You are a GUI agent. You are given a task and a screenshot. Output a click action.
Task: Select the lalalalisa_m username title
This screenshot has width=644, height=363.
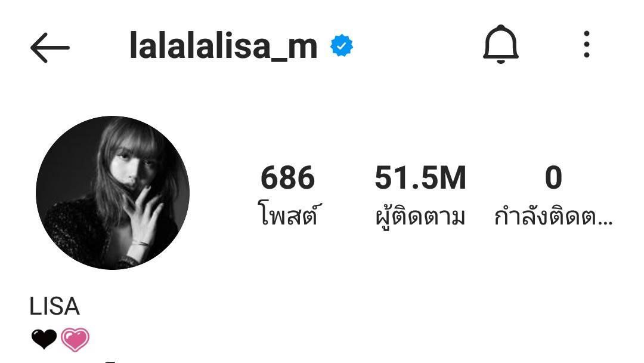(224, 45)
